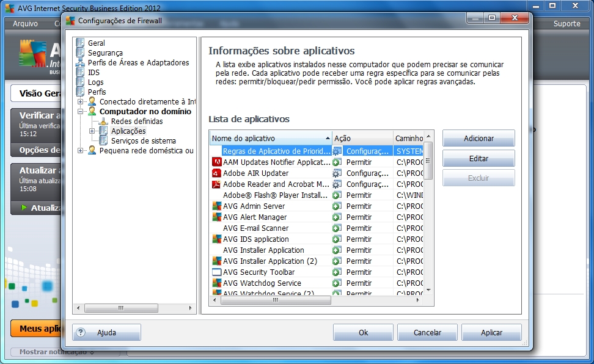
Task: Click the vertical scrollbar thumb of application list
Action: tap(428, 161)
